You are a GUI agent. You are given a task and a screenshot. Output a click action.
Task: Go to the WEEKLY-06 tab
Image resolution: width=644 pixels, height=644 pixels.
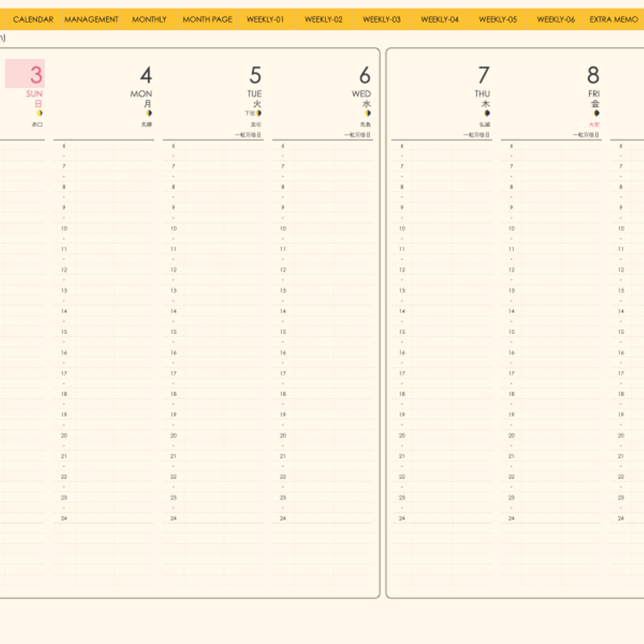coord(556,20)
